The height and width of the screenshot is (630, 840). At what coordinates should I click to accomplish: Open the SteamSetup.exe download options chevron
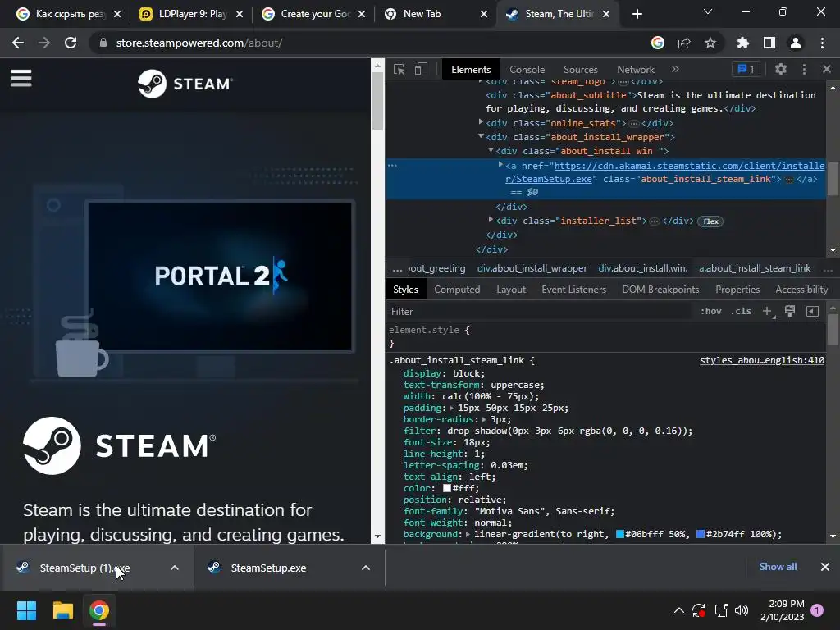click(x=366, y=568)
